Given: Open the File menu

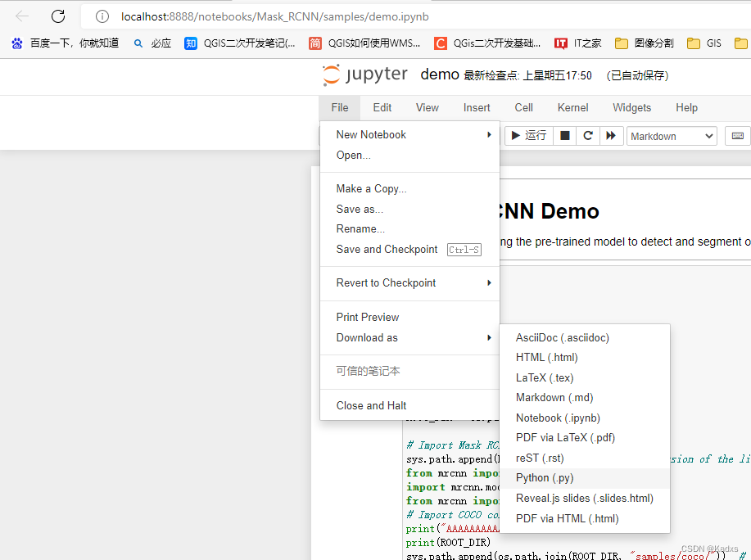Looking at the screenshot, I should [x=340, y=108].
